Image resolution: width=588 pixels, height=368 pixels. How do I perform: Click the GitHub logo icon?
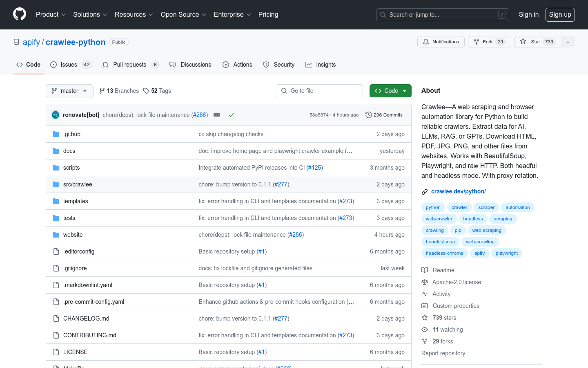click(20, 14)
